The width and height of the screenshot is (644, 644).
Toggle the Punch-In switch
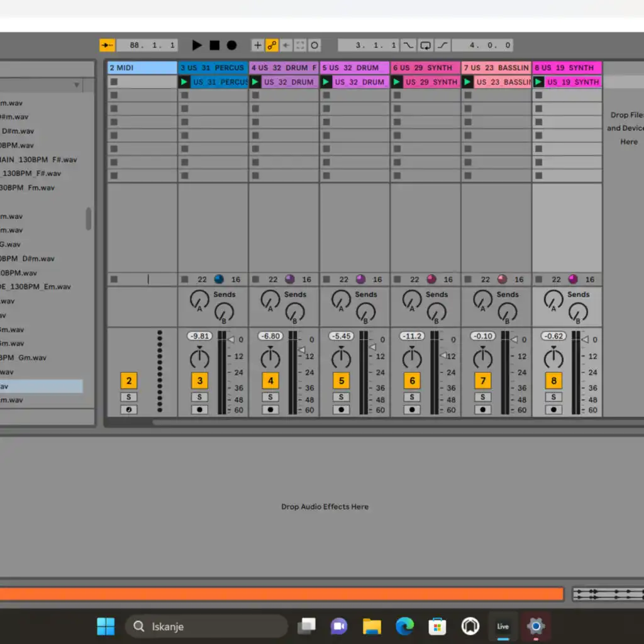pyautogui.click(x=408, y=45)
